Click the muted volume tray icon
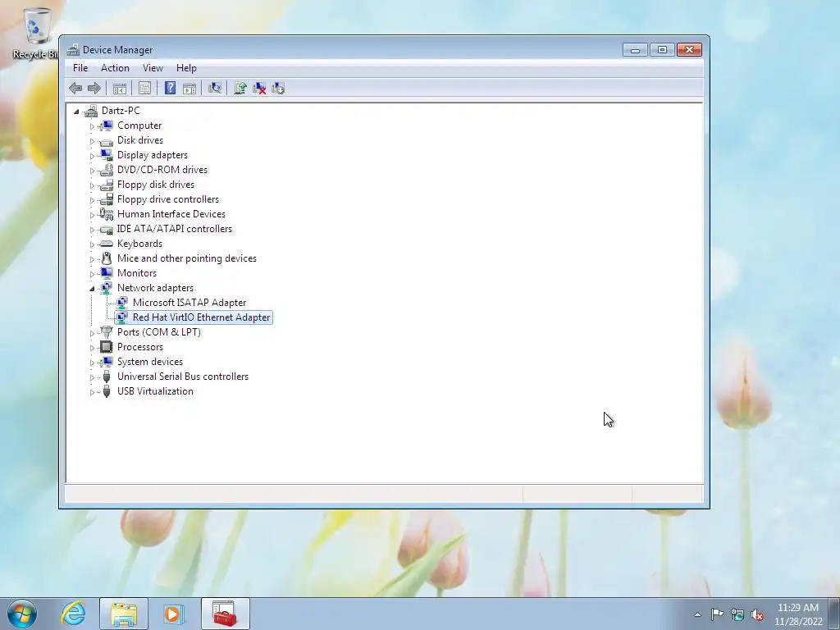Viewport: 840px width, 630px height. point(757,614)
